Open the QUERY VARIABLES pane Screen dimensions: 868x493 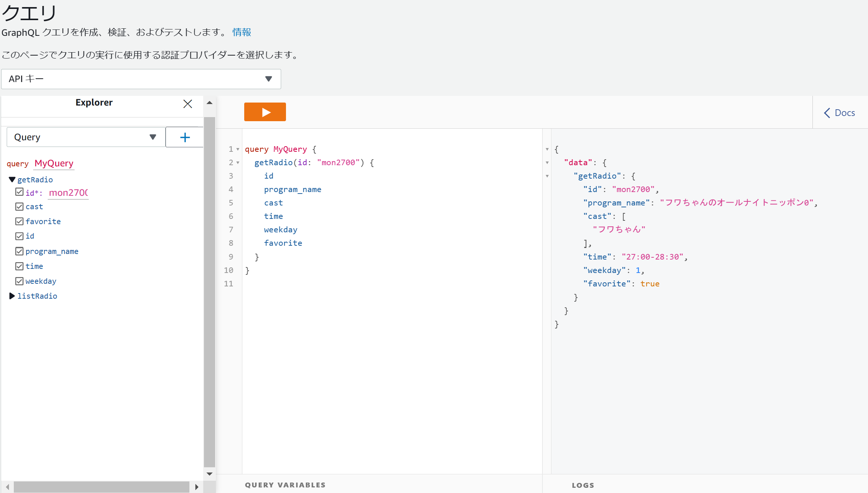click(285, 485)
